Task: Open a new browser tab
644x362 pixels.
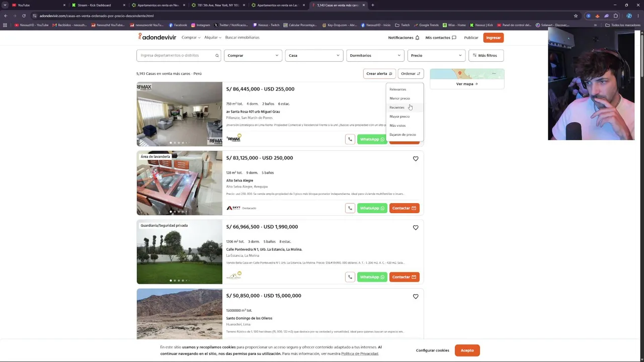Action: pos(372,5)
